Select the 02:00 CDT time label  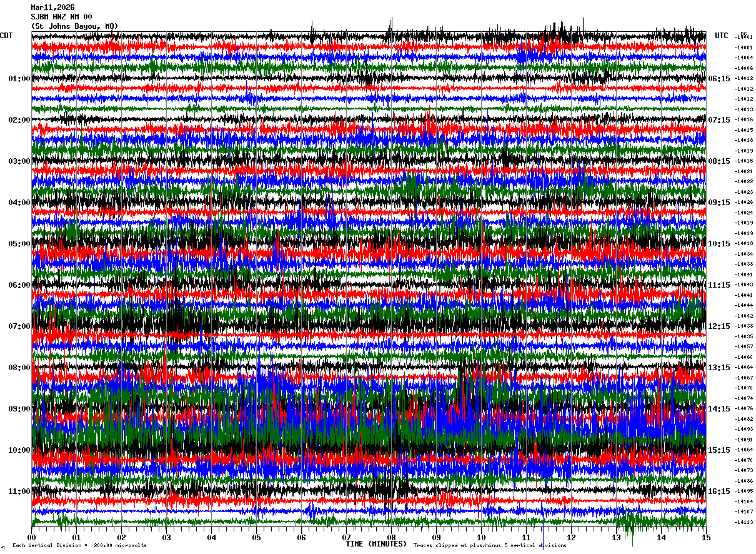[19, 120]
